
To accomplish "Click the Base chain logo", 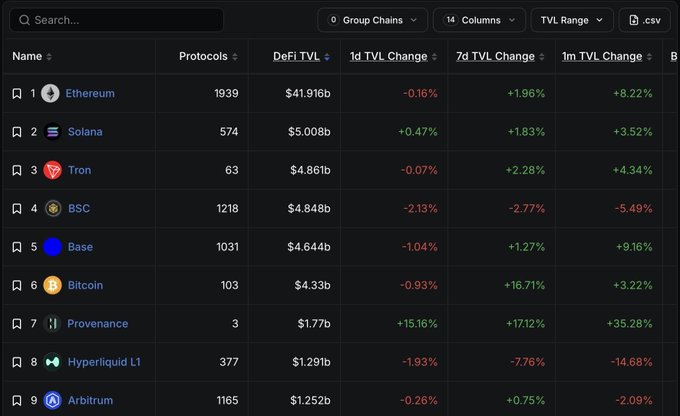I will [52, 247].
